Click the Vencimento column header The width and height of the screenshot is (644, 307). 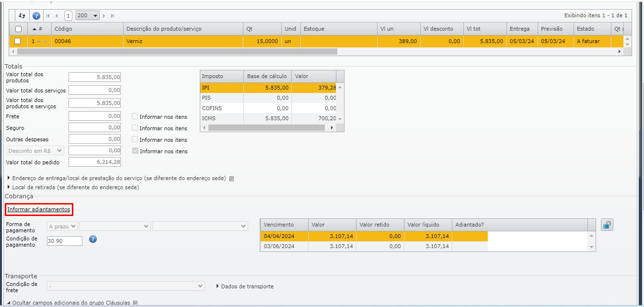pyautogui.click(x=278, y=225)
